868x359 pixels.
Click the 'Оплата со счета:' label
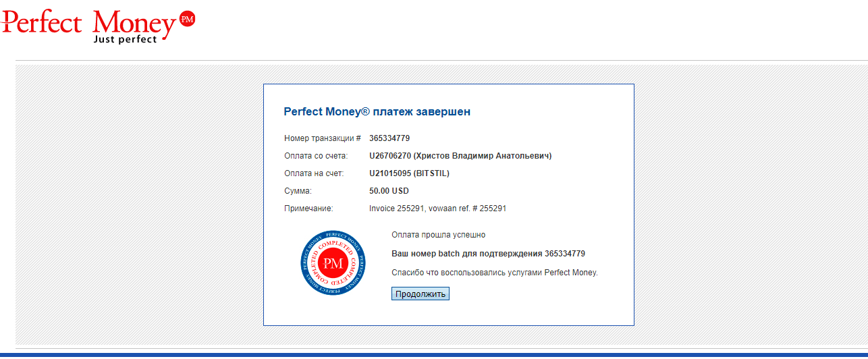tap(315, 156)
